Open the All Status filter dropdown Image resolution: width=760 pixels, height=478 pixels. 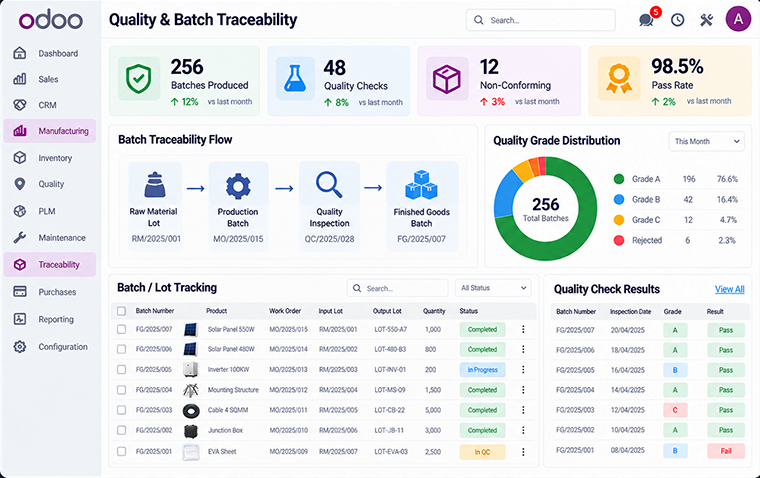tap(493, 288)
